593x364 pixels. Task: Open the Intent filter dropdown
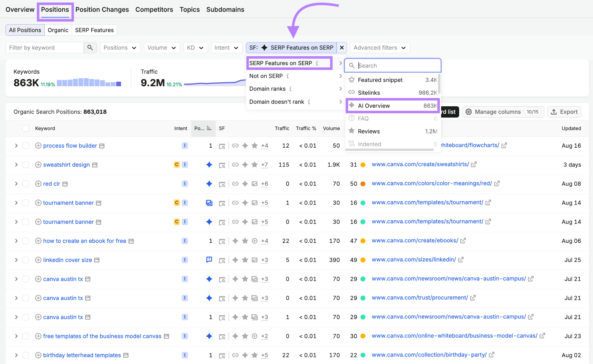[226, 47]
